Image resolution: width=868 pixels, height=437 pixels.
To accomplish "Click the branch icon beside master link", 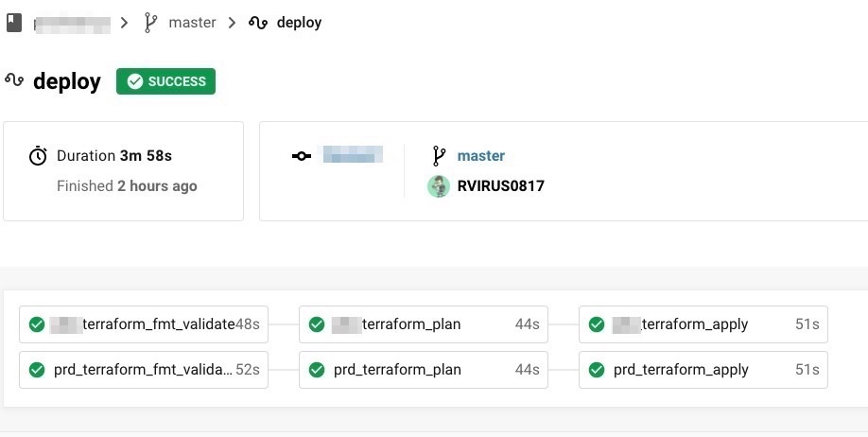I will 438,156.
